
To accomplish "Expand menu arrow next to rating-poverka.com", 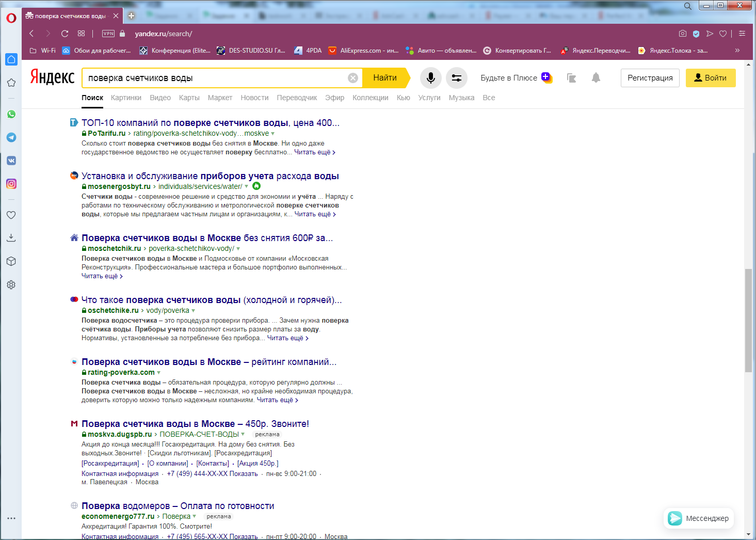I will click(x=158, y=373).
